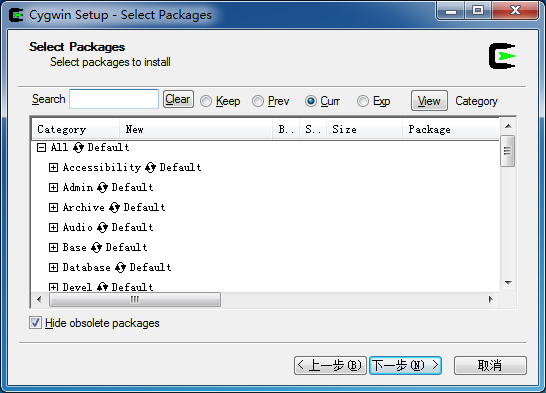Collapse the All category tree

41,148
